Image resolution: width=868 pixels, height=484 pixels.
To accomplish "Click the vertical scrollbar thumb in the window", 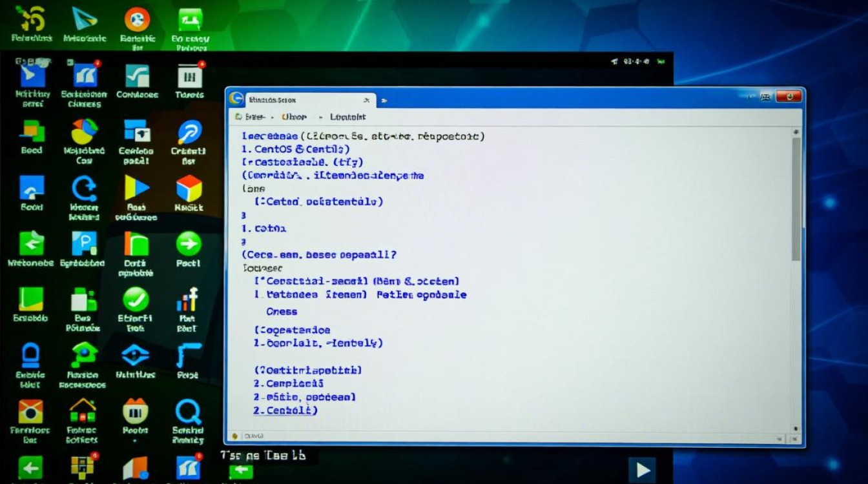I will tap(796, 200).
